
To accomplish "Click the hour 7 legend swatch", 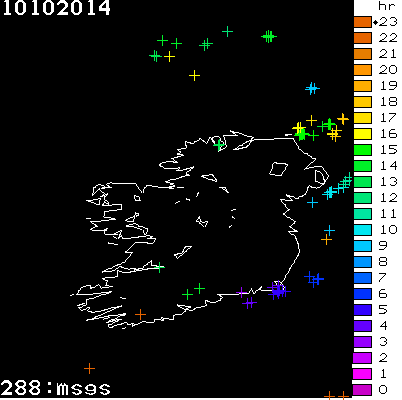I will point(362,278).
